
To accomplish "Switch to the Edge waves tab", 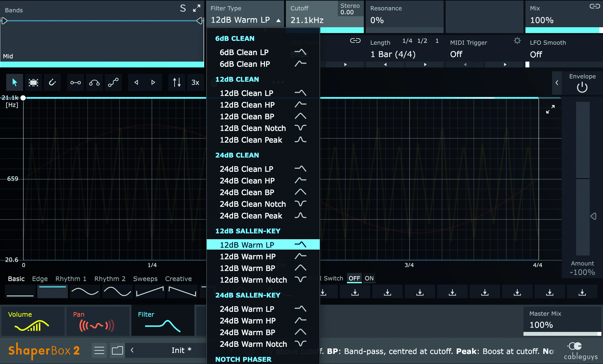I will 40,279.
